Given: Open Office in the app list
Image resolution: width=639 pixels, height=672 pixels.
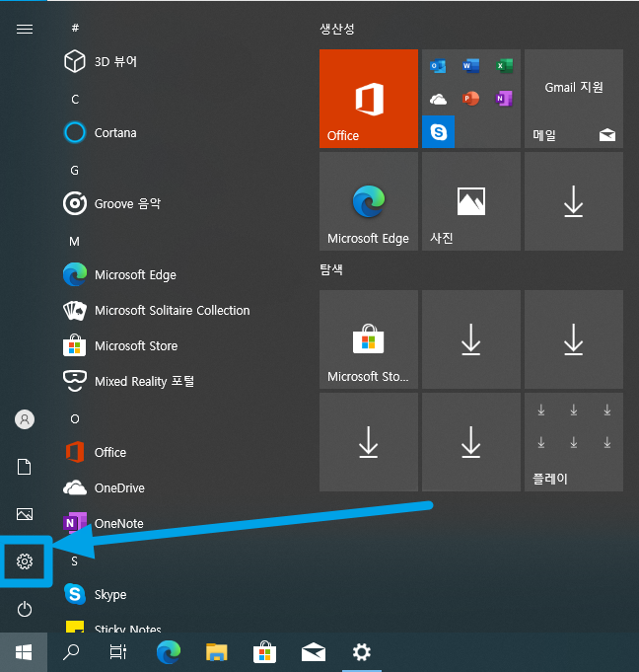Looking at the screenshot, I should tap(95, 452).
